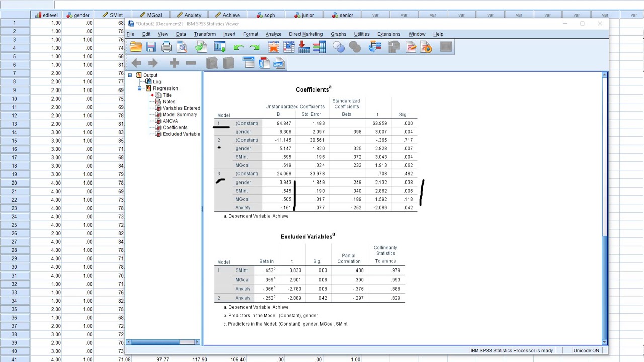Select Notes in the outline tree
Image resolution: width=644 pixels, height=362 pixels.
(169, 102)
